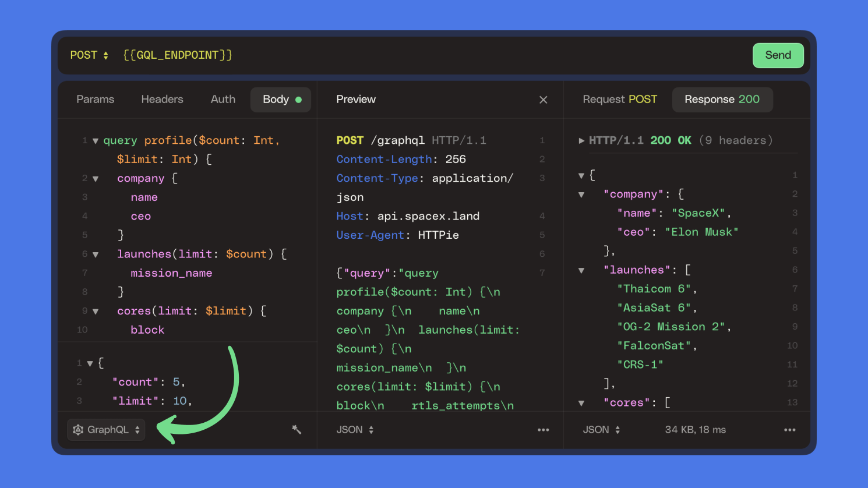This screenshot has height=488, width=868.
Task: Select the magic wand formatting tool
Action: point(297,429)
